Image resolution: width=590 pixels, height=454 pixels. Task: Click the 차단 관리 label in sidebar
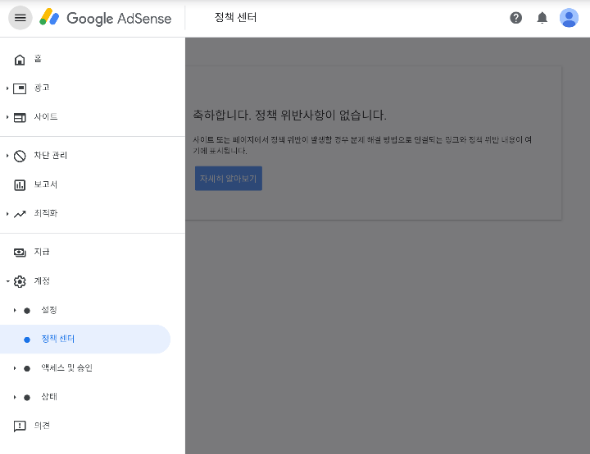(50, 155)
